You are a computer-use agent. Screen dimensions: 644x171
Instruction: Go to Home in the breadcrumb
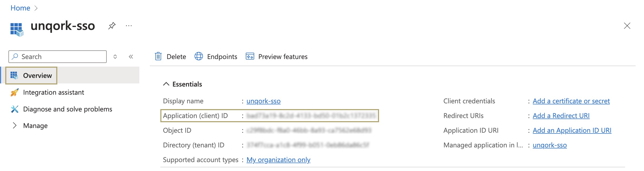click(x=20, y=8)
